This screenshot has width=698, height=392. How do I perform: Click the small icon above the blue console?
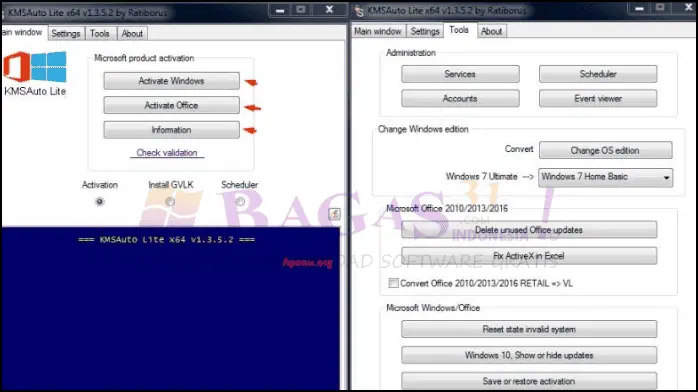coord(334,214)
